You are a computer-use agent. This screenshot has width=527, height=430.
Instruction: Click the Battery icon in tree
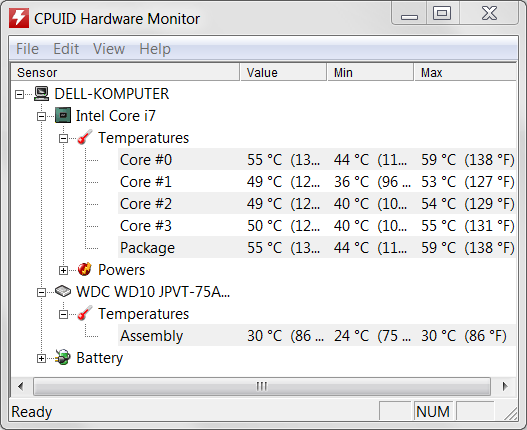click(x=63, y=357)
